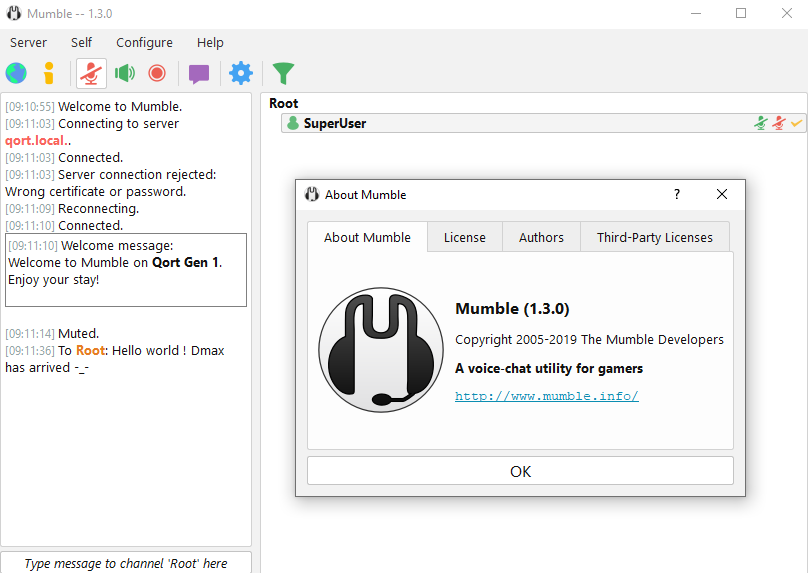Select the Root channel in tree

283,104
